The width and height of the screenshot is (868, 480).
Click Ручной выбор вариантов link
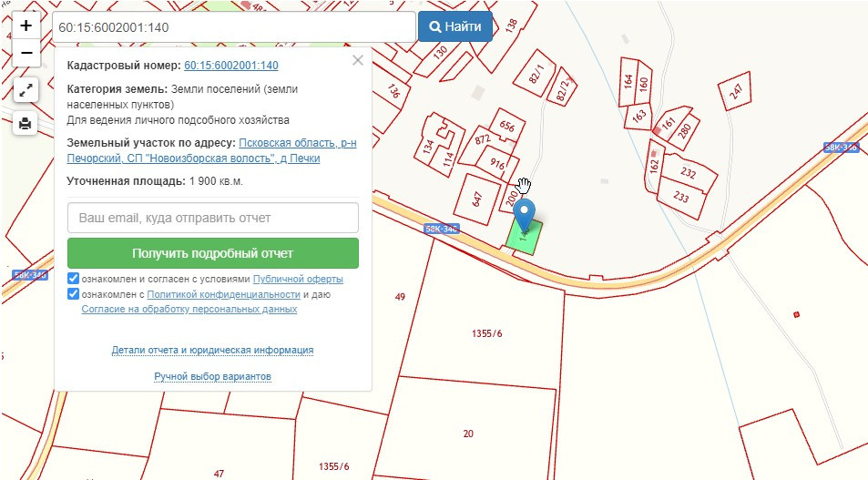click(212, 376)
